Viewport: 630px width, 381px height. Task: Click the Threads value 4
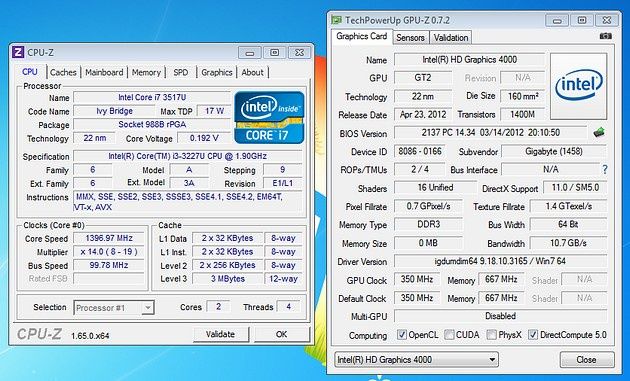[288, 307]
